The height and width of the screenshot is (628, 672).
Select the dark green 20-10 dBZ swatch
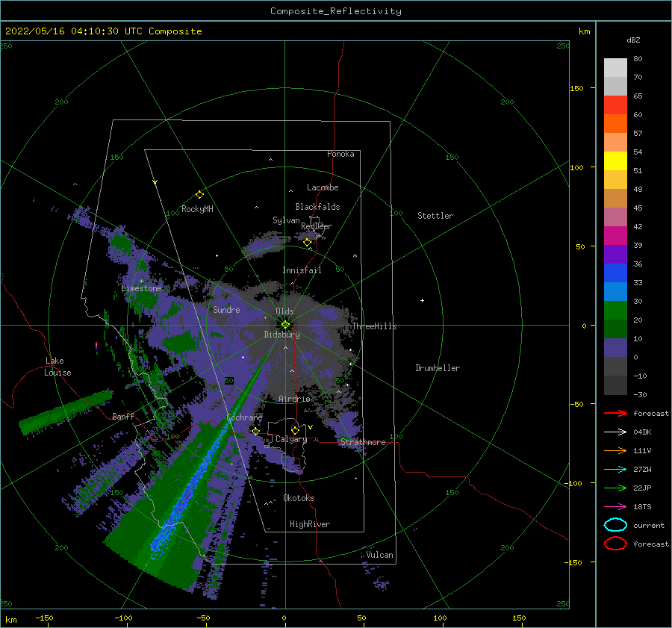point(615,329)
